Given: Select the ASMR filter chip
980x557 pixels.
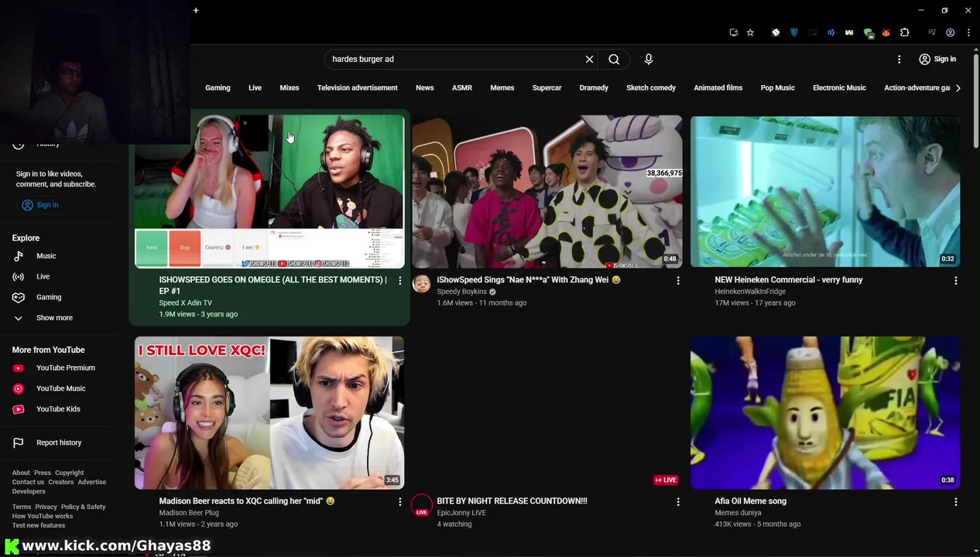Looking at the screenshot, I should click(x=462, y=88).
